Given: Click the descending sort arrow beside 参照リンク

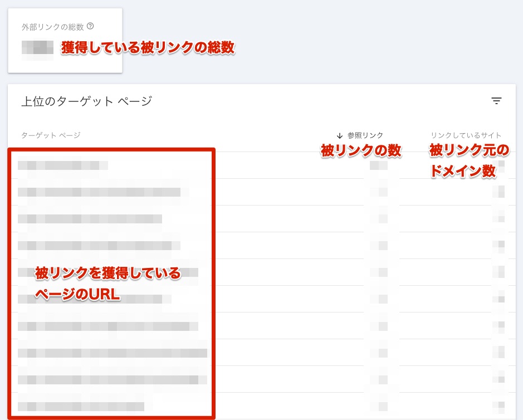Looking at the screenshot, I should pos(339,135).
